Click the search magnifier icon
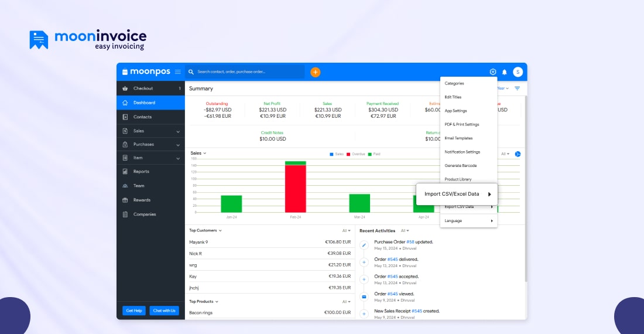The height and width of the screenshot is (334, 644). pos(191,72)
